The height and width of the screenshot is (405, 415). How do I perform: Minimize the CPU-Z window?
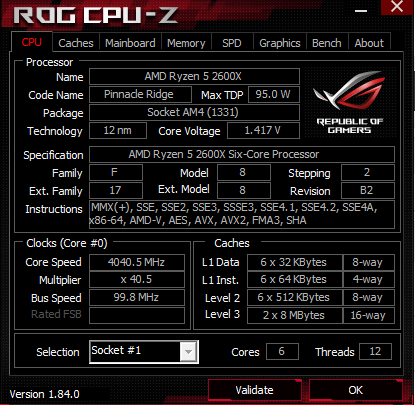click(361, 11)
